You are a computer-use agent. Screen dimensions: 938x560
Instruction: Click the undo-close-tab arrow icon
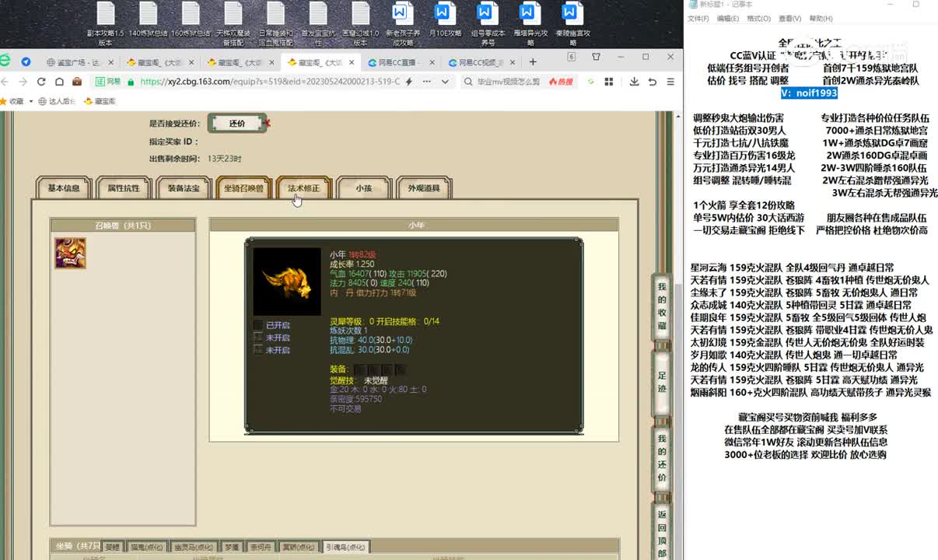pos(652,82)
